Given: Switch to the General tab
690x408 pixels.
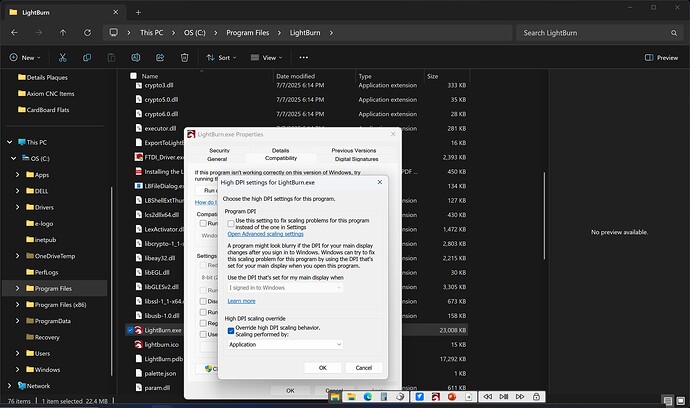Looking at the screenshot, I should 217,159.
